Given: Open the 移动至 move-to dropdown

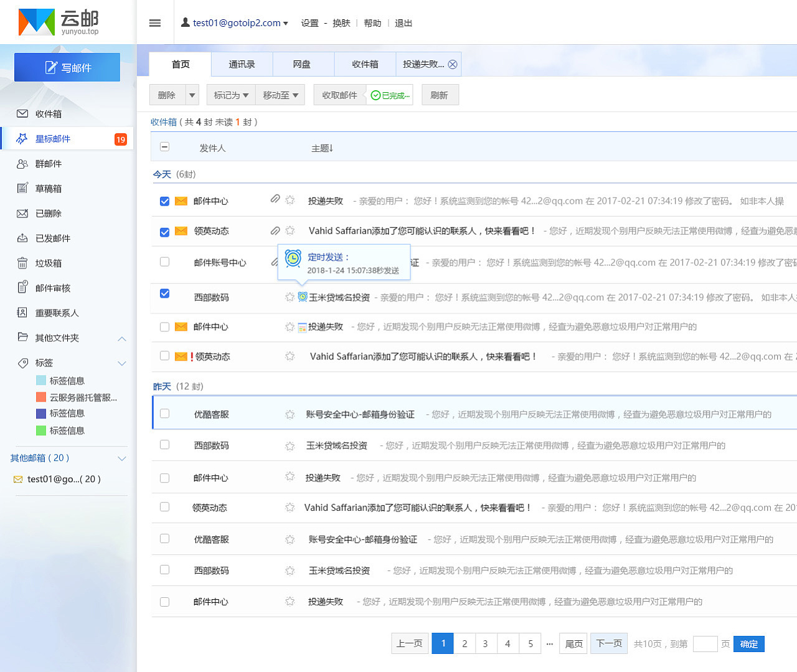Looking at the screenshot, I should tap(280, 95).
